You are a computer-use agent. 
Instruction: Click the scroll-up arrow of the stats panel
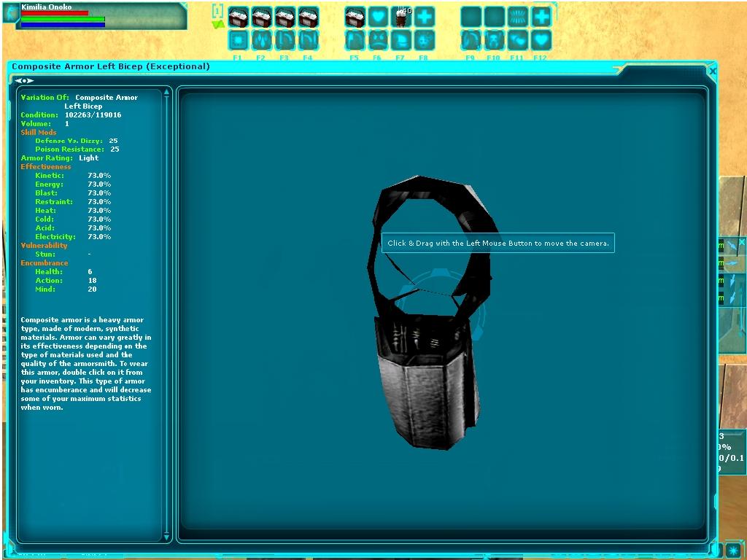point(167,93)
